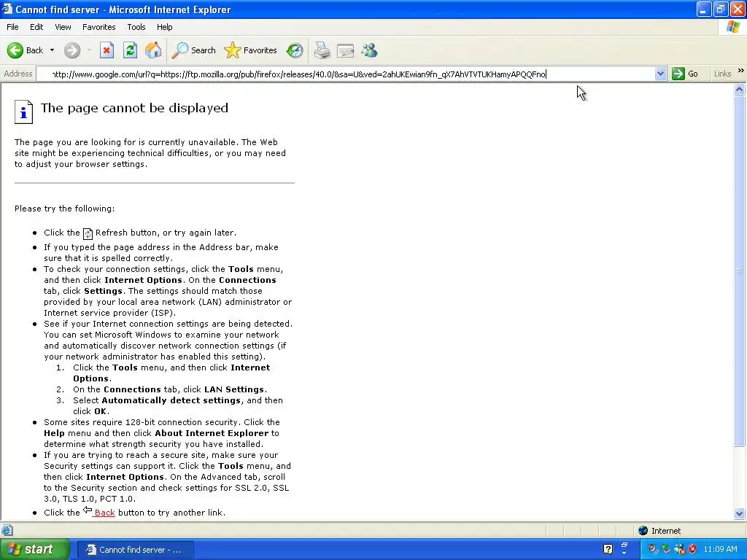Click the tray icon before the red shield

[x=679, y=550]
